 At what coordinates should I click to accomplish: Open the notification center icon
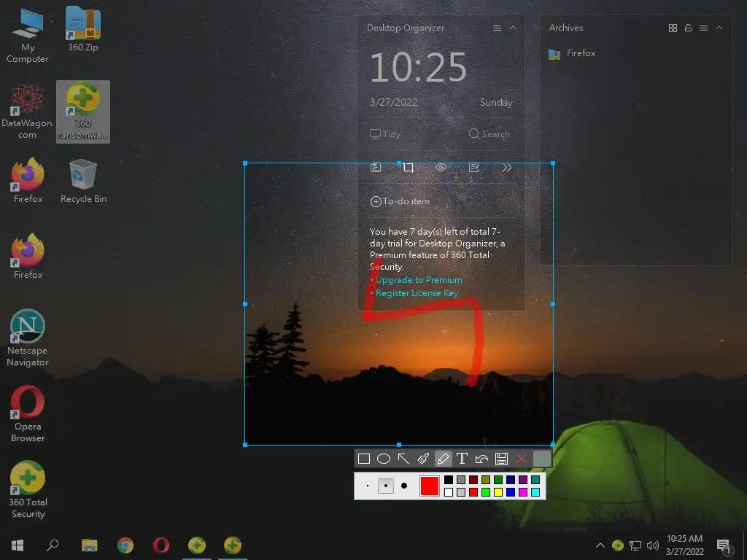pos(724,545)
